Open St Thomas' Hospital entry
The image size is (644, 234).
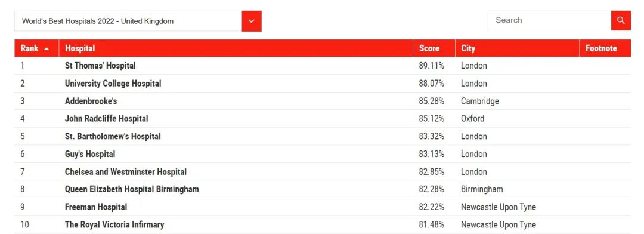pyautogui.click(x=100, y=66)
